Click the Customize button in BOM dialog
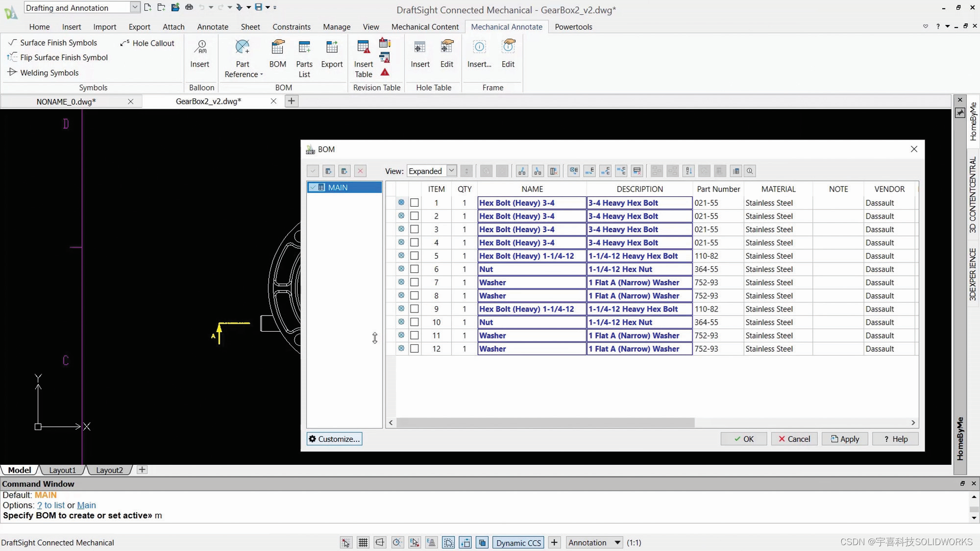Image resolution: width=980 pixels, height=551 pixels. 334,438
